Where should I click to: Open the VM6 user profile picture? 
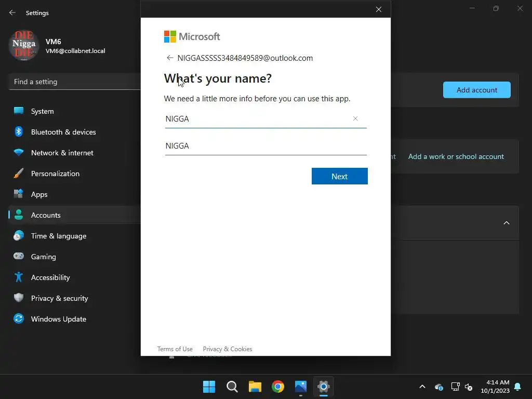tap(24, 45)
